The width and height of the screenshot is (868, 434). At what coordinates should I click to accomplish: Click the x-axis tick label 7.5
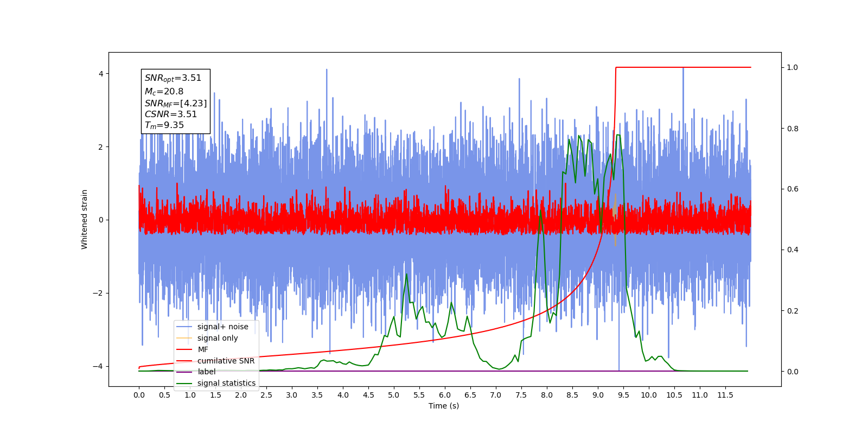coord(521,395)
